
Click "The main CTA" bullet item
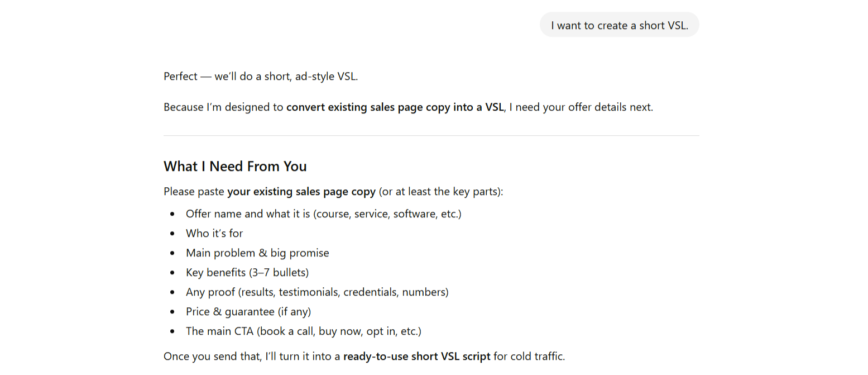tap(303, 331)
